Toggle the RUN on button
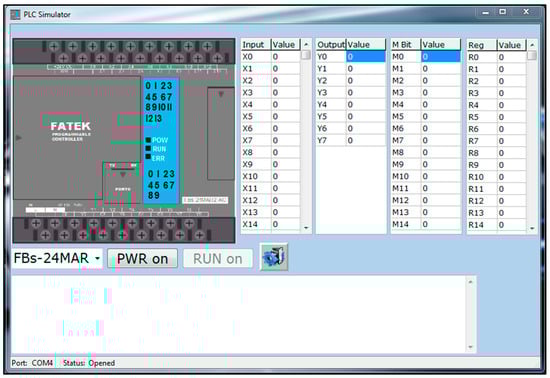The width and height of the screenshot is (550, 378). [x=217, y=259]
